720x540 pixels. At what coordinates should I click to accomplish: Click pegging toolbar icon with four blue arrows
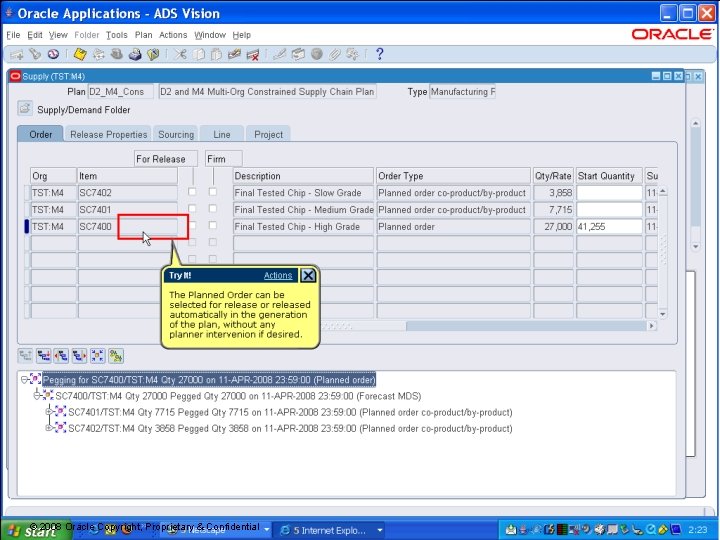pos(97,356)
